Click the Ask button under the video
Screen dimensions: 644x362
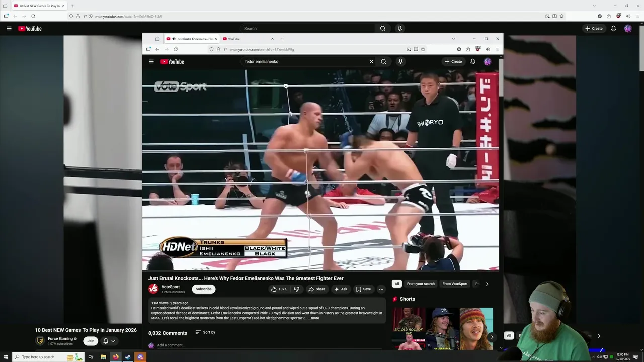pyautogui.click(x=341, y=289)
